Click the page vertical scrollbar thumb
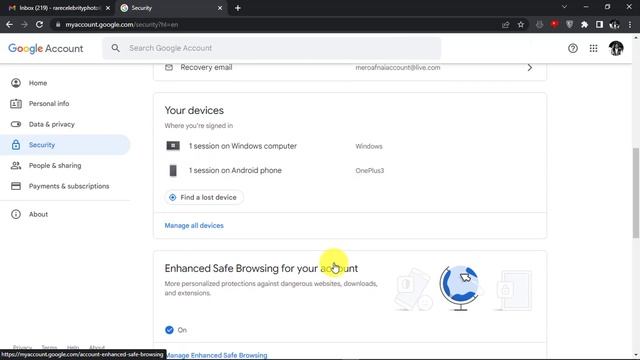Screen dimensions: 640x360 click(x=636, y=192)
